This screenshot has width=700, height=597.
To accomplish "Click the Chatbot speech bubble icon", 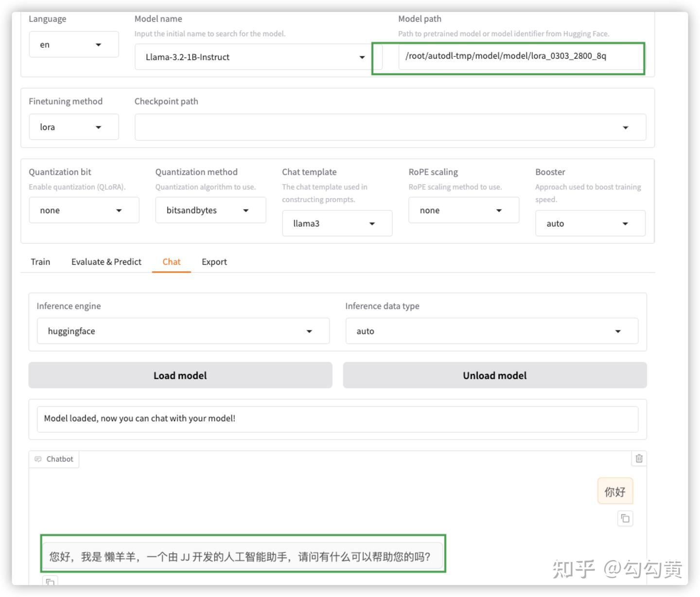I will pyautogui.click(x=38, y=459).
